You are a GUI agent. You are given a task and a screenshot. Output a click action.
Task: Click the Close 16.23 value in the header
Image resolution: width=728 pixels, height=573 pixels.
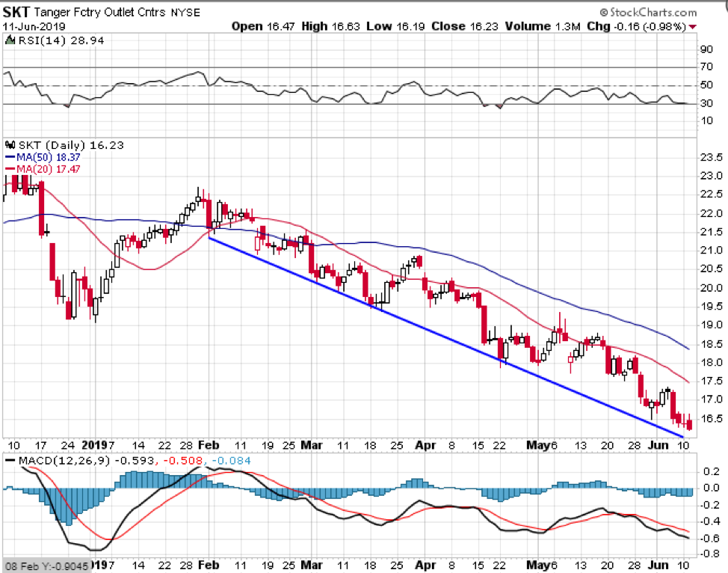[464, 26]
